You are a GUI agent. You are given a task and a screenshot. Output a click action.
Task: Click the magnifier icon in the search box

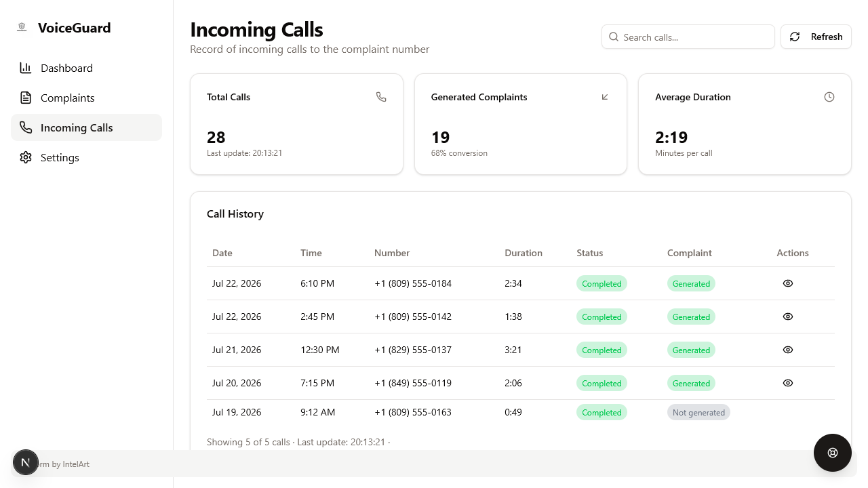[614, 37]
